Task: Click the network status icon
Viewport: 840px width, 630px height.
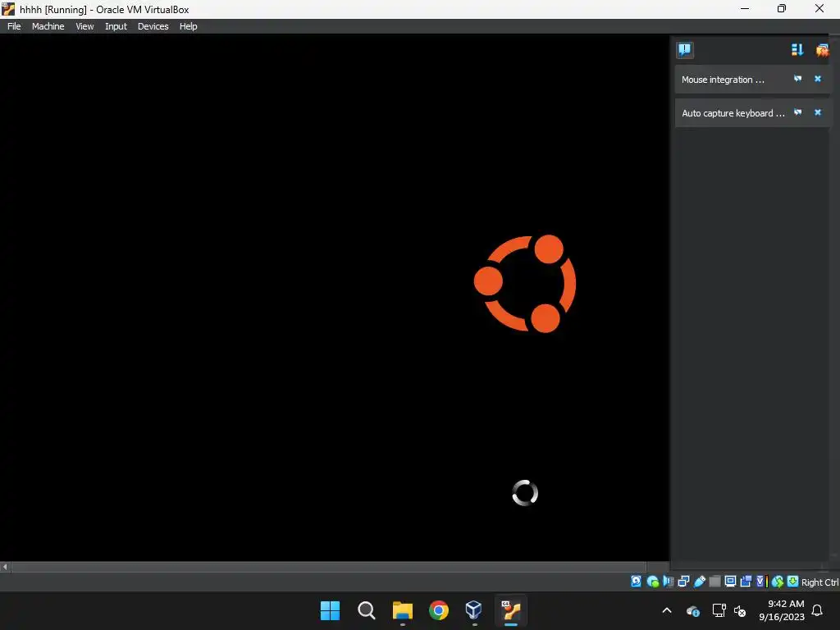Action: tap(683, 582)
